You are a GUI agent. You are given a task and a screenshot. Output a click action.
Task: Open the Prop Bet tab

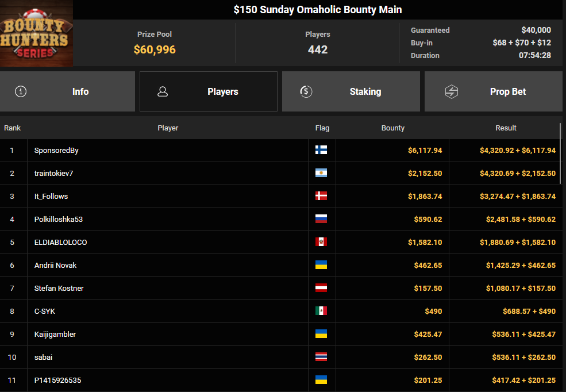494,91
